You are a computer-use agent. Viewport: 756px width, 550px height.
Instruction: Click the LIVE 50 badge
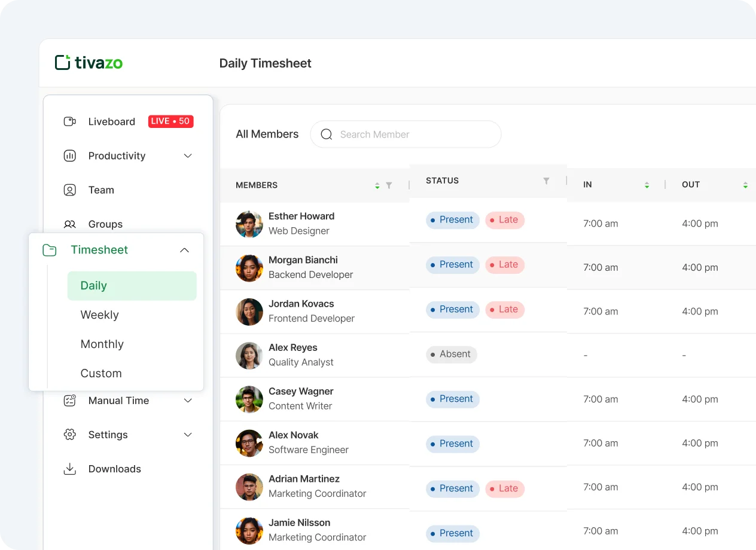click(170, 121)
